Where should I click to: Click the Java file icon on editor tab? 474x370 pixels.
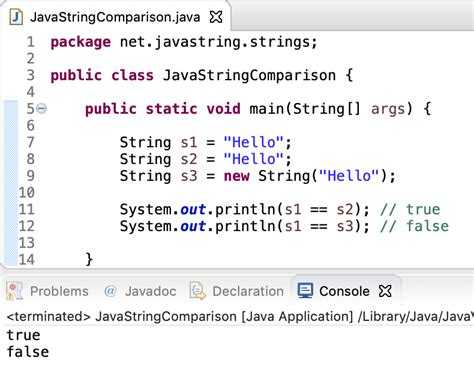(16, 17)
